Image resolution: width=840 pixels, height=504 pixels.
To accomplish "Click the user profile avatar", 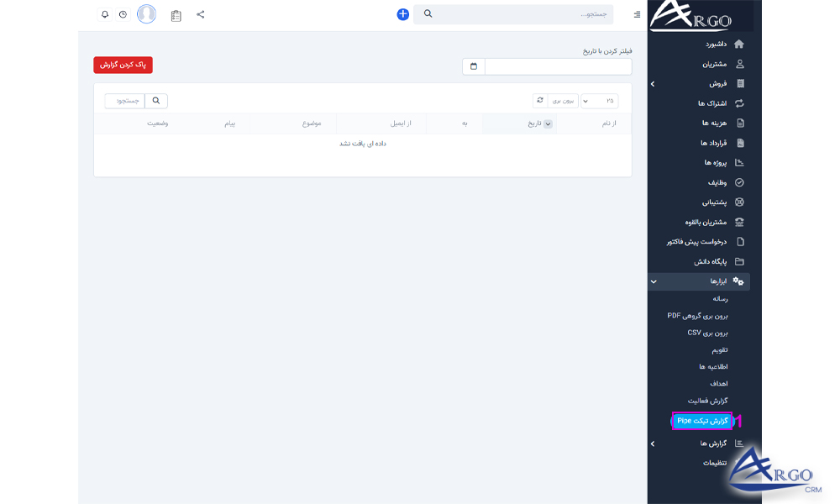I will (146, 14).
